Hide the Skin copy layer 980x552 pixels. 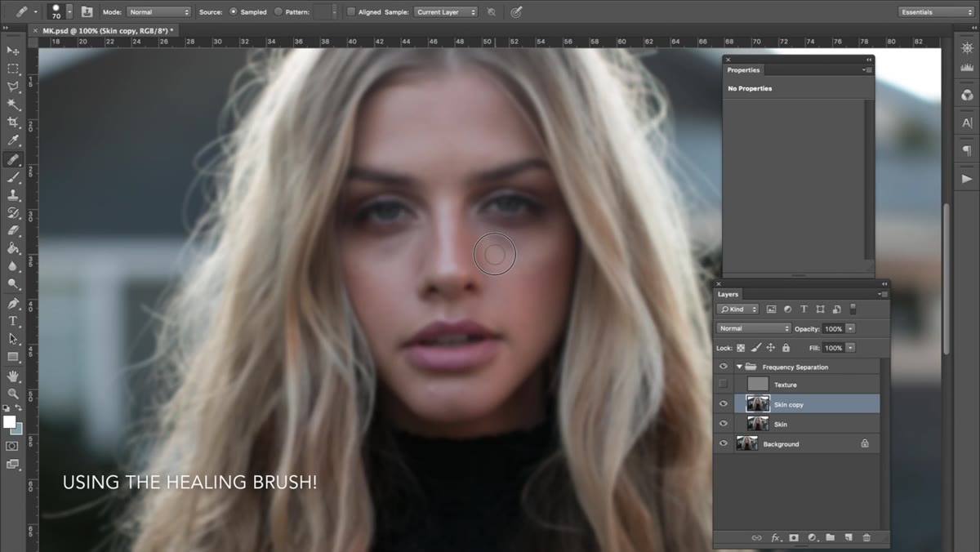(723, 404)
